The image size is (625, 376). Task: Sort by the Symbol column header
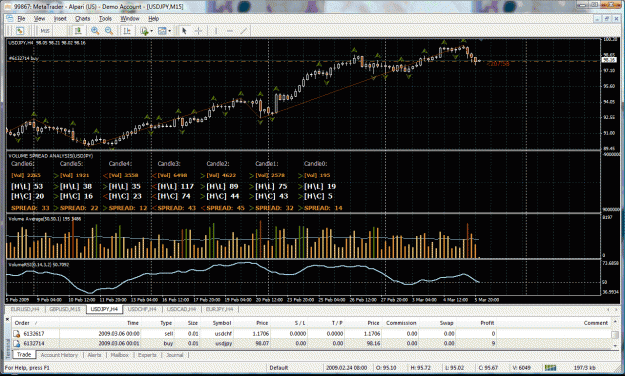216,323
